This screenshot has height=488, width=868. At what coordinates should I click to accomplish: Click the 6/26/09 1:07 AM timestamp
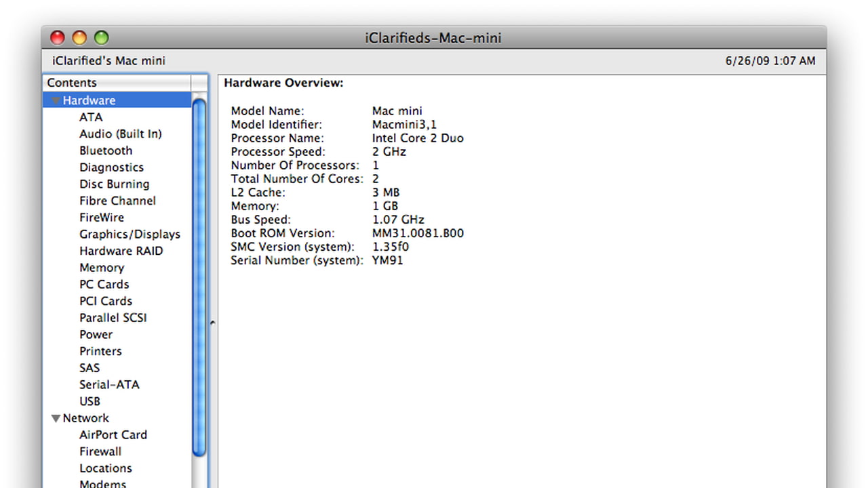click(770, 61)
